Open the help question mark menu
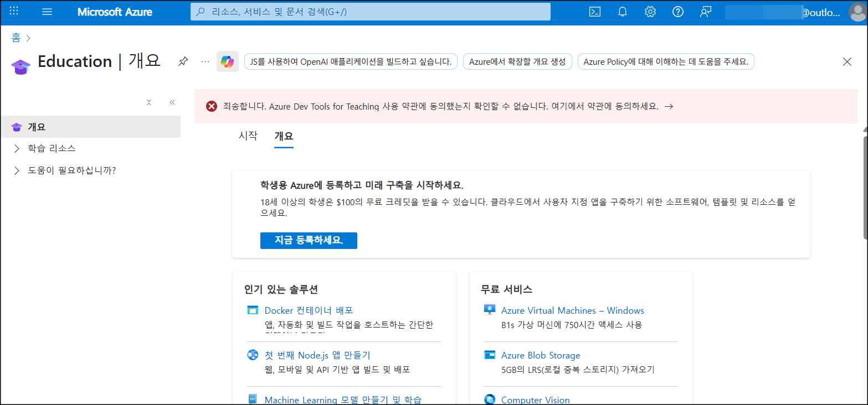 pyautogui.click(x=678, y=12)
